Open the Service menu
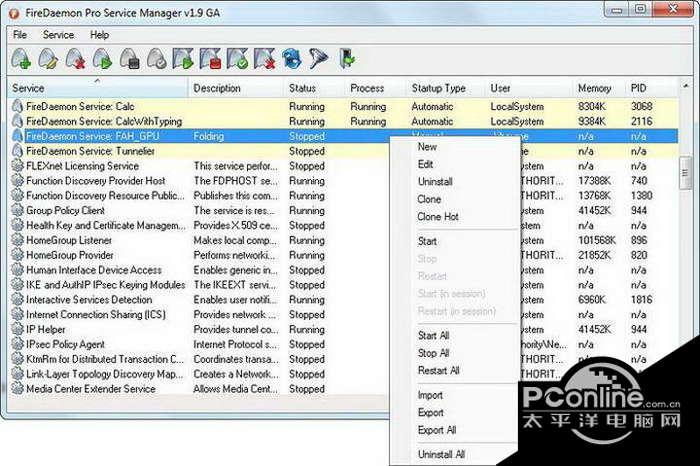This screenshot has width=700, height=466. 58,35
